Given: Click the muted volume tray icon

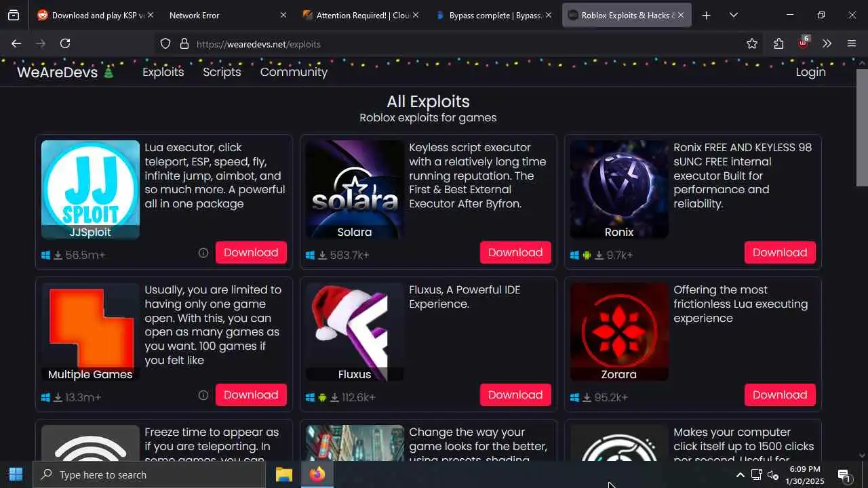Looking at the screenshot, I should 772,475.
